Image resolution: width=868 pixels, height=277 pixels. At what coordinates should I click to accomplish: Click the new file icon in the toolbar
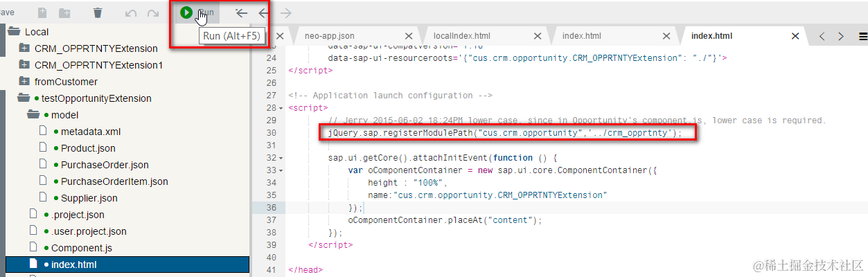pos(43,12)
